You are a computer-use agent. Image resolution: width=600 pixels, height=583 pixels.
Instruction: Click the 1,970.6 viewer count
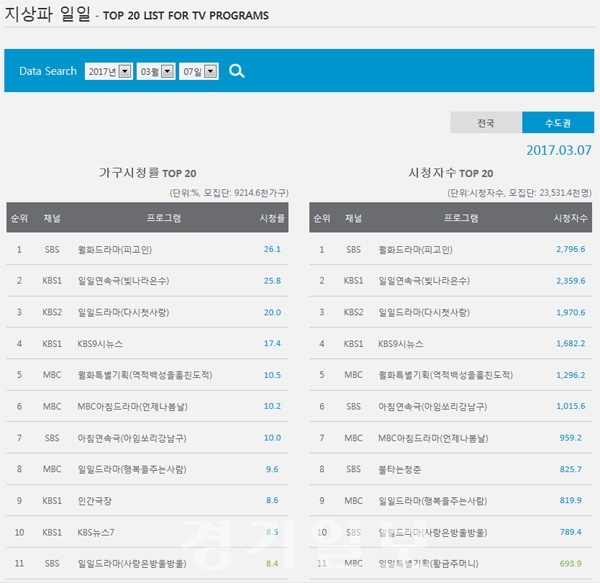pyautogui.click(x=571, y=313)
